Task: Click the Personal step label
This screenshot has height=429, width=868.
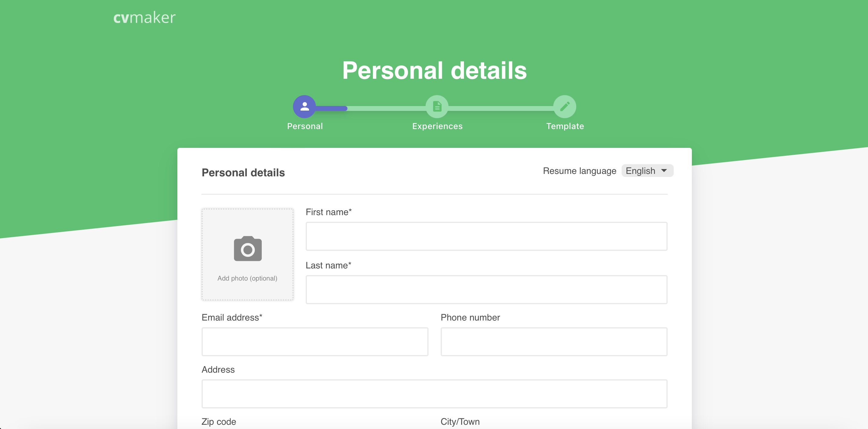Action: pos(305,126)
